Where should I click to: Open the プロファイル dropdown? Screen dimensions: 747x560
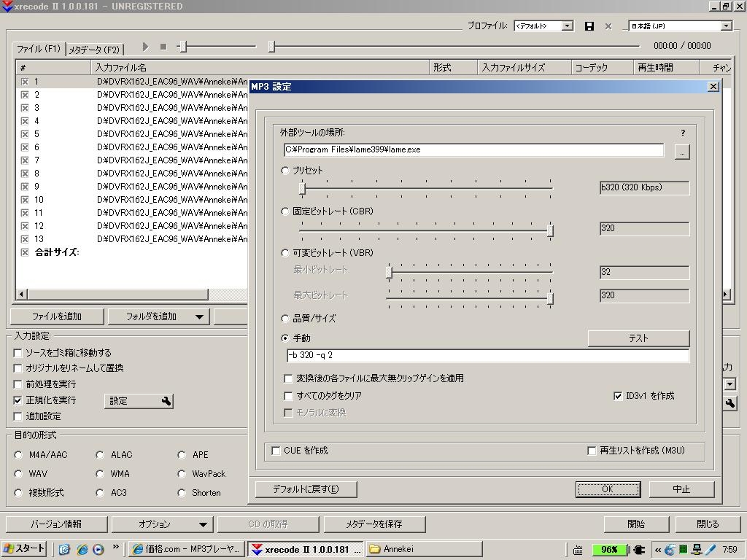point(567,26)
